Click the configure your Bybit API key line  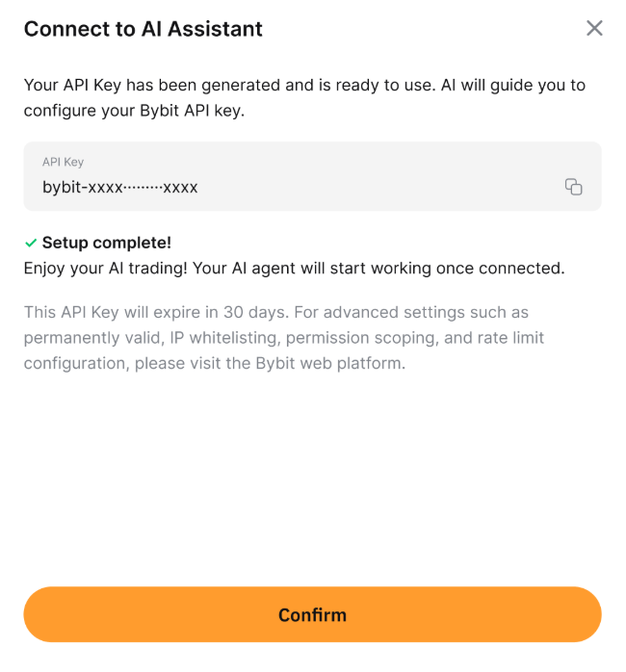pyautogui.click(x=135, y=110)
